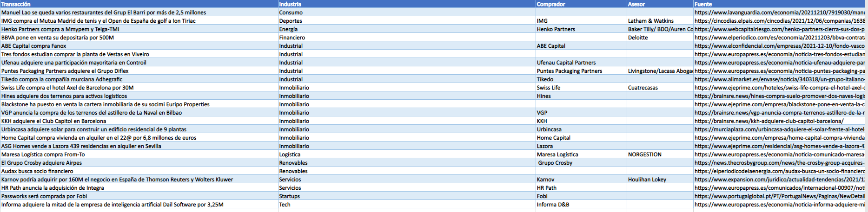Click cell 'Henko Partners compra a Mmypem y Teiga-TMI'
This screenshot has height=212, width=868.
139,29
